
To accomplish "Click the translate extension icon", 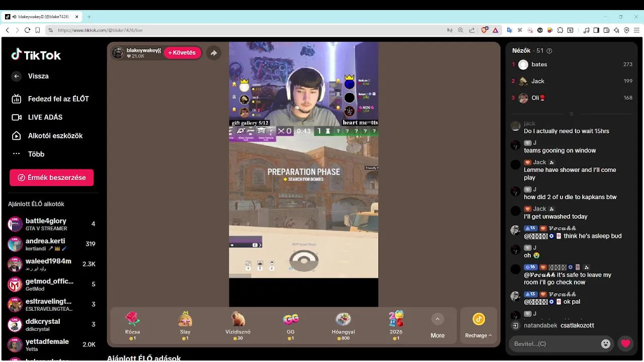I will pos(509,30).
